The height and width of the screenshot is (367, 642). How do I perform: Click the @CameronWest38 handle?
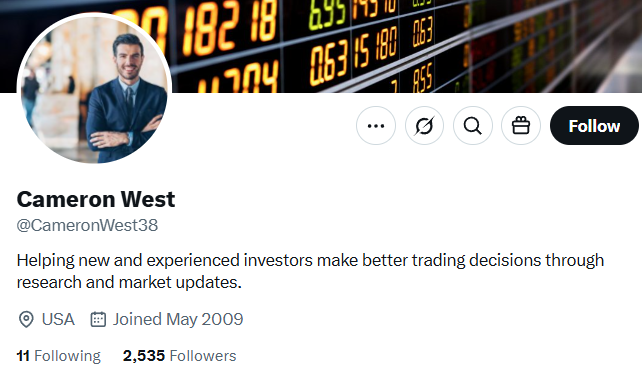tap(87, 225)
